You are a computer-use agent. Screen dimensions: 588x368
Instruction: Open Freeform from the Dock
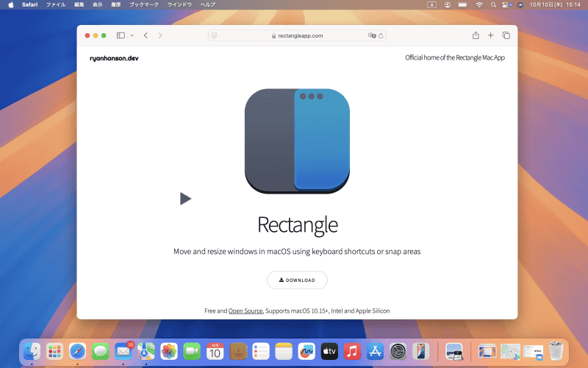(x=306, y=352)
